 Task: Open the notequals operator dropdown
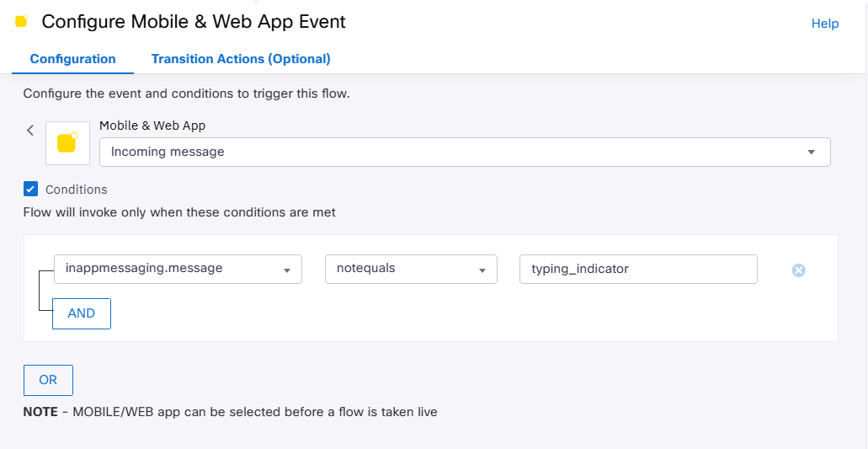[x=411, y=269]
